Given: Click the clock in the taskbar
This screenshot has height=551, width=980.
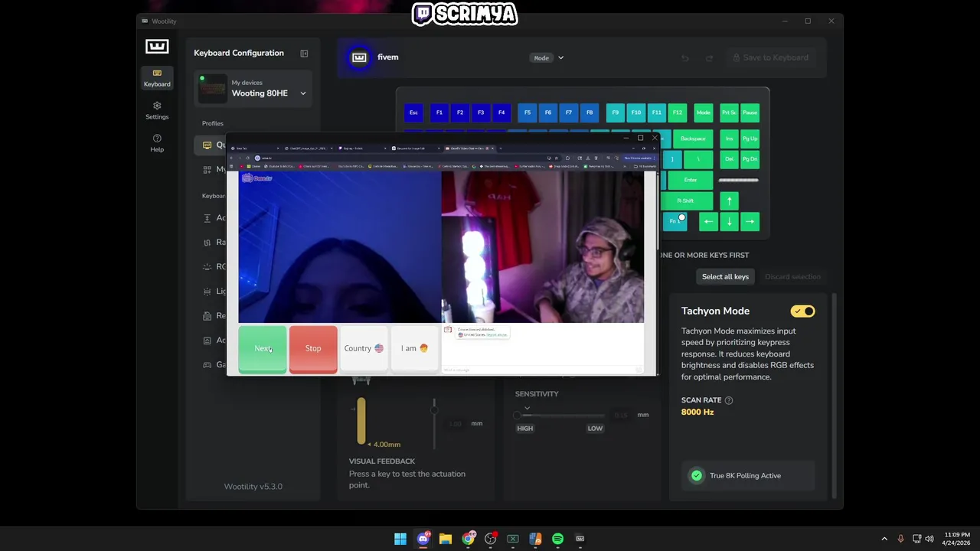Looking at the screenshot, I should [x=955, y=539].
